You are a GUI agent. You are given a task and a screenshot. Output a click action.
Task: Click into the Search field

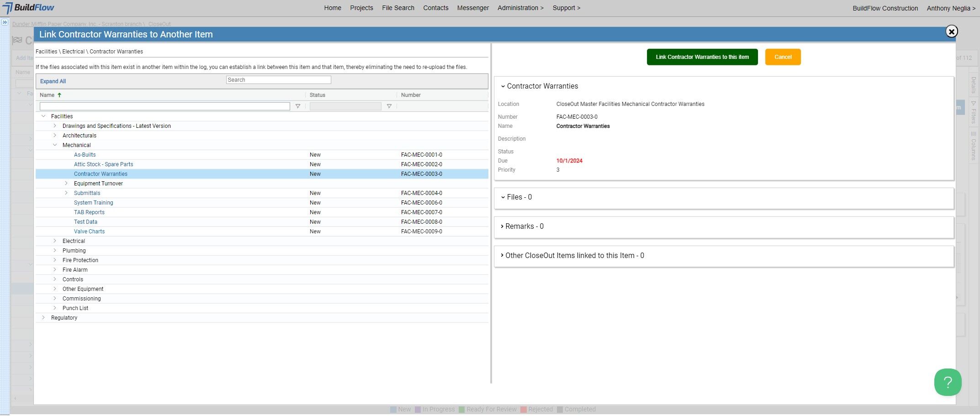tap(278, 80)
